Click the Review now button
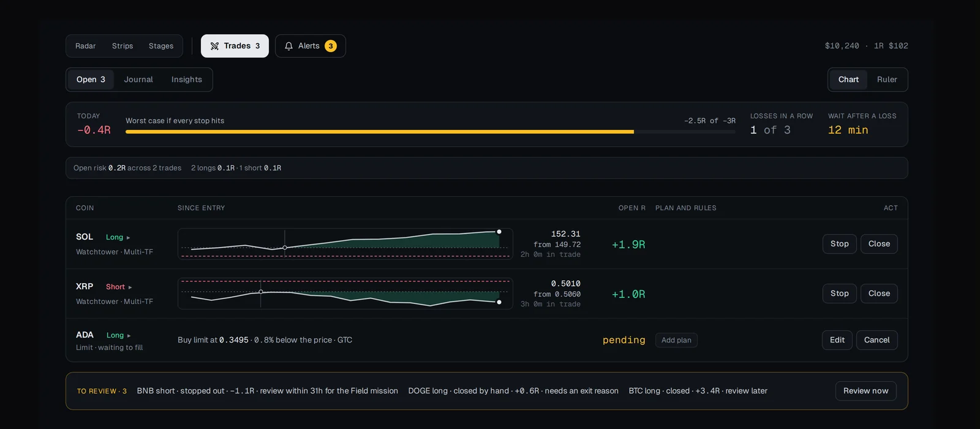 [x=866, y=391]
